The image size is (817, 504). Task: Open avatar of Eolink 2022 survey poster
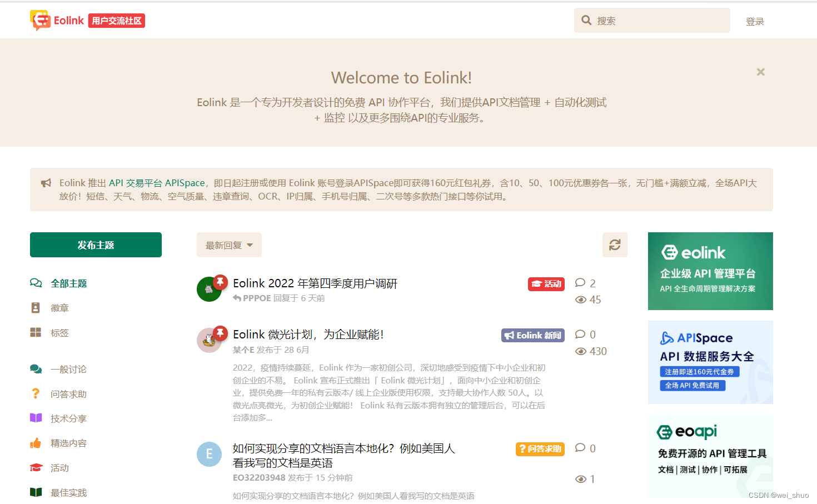(x=209, y=290)
